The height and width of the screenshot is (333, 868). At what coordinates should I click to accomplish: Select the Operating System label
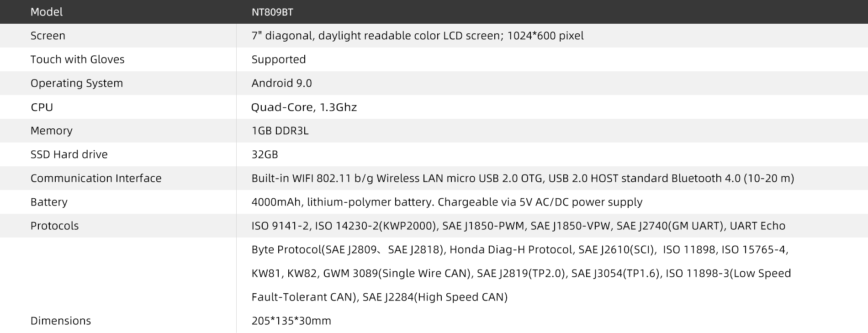pyautogui.click(x=77, y=83)
